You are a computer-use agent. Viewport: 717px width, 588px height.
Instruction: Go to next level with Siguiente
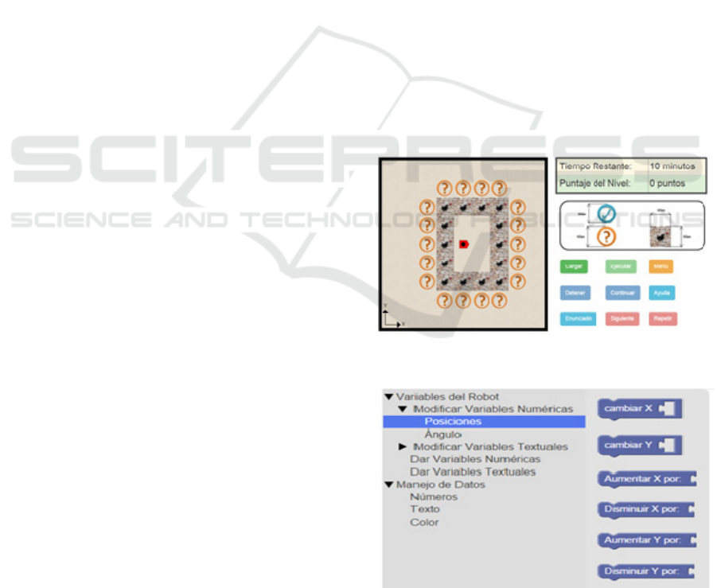622,318
